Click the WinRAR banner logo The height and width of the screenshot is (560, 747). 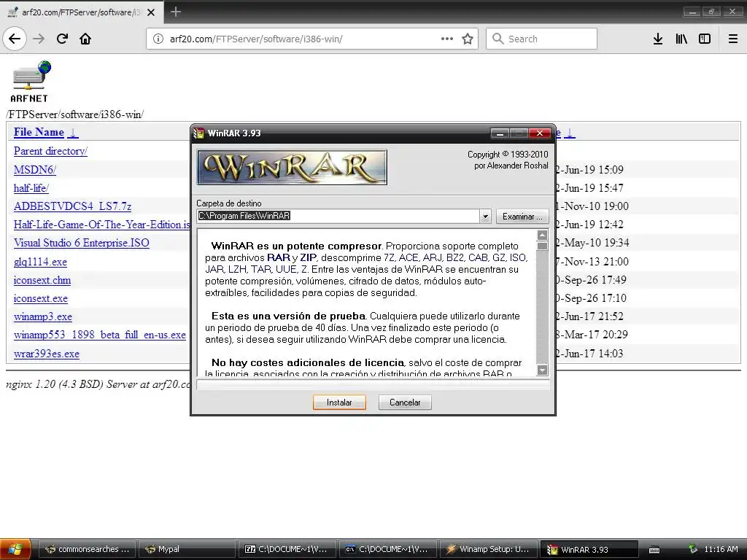point(292,167)
